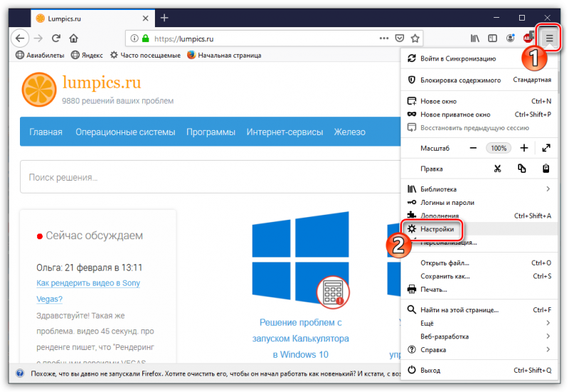Choose Новое окно menu entry
Image resolution: width=569 pixels, height=392 pixels.
tap(479, 101)
